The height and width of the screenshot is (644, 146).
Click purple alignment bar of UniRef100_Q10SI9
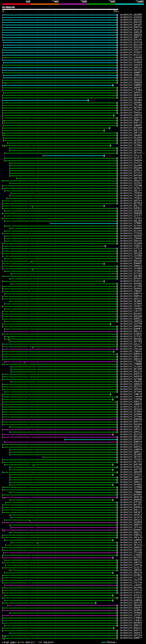[x=58, y=435]
